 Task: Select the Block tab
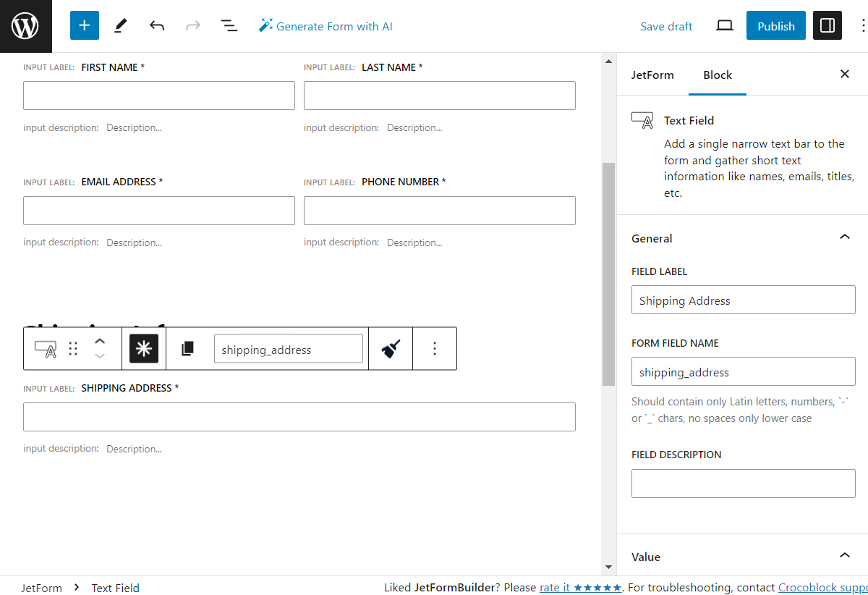(718, 75)
